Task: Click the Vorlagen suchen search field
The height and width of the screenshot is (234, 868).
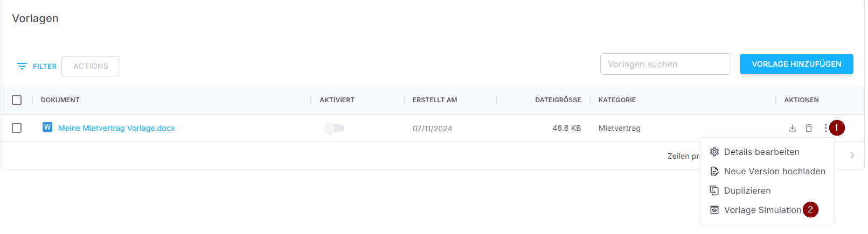Action: point(665,64)
